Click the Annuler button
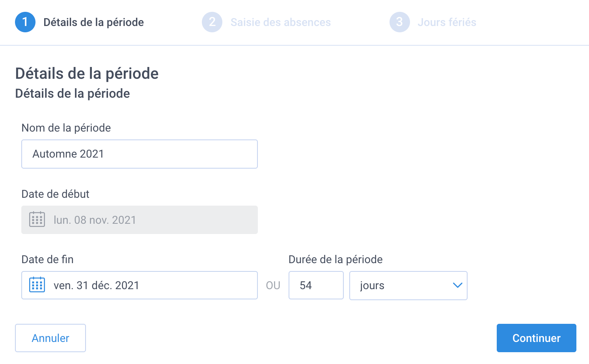 coord(50,338)
